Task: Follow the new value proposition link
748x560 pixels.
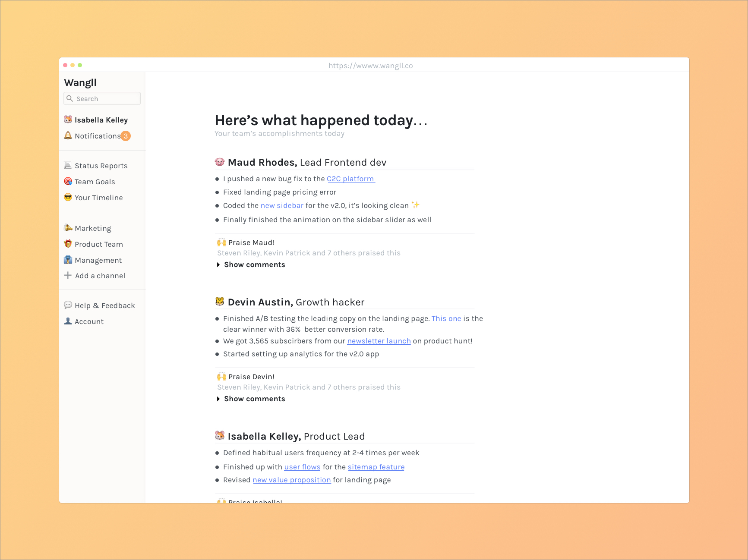Action: click(x=291, y=480)
